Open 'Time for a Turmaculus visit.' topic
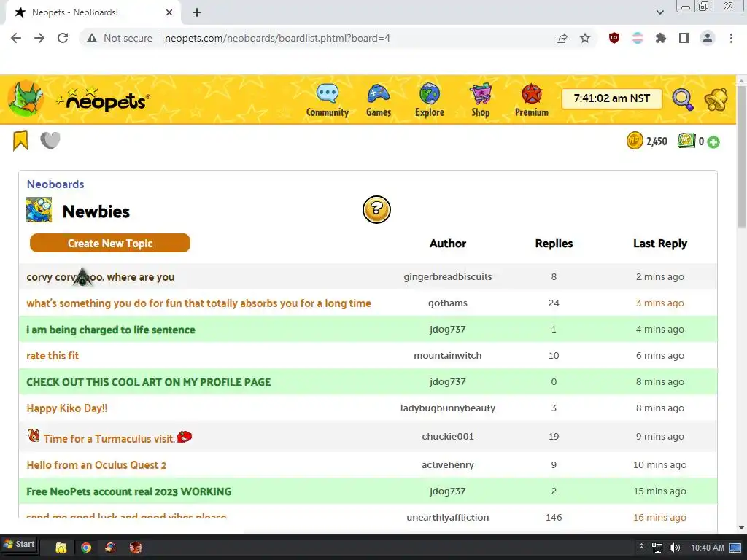Screen dimensions: 747x560 [109, 438]
